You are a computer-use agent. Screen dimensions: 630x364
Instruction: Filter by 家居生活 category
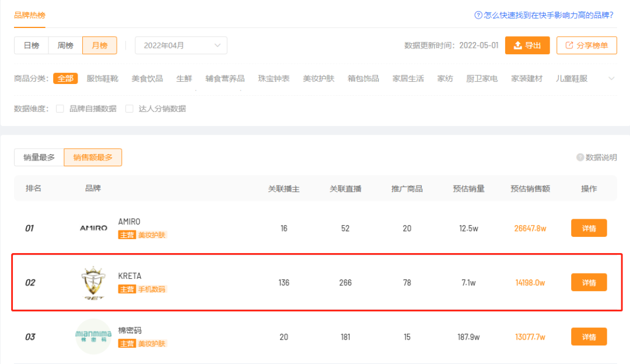[408, 79]
